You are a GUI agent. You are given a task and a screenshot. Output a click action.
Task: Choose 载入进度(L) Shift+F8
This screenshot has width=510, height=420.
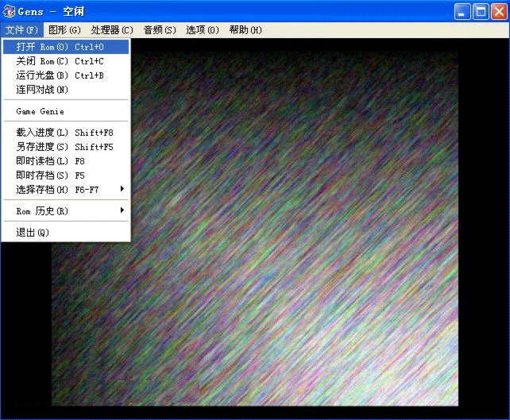point(66,133)
